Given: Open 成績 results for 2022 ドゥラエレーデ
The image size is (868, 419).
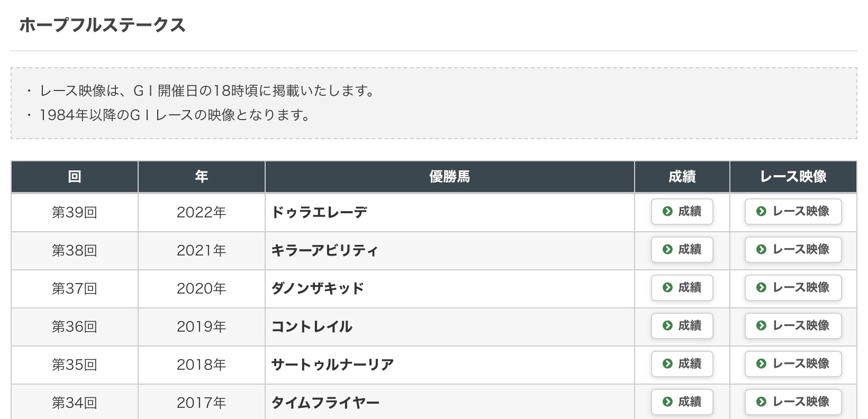Looking at the screenshot, I should [682, 212].
